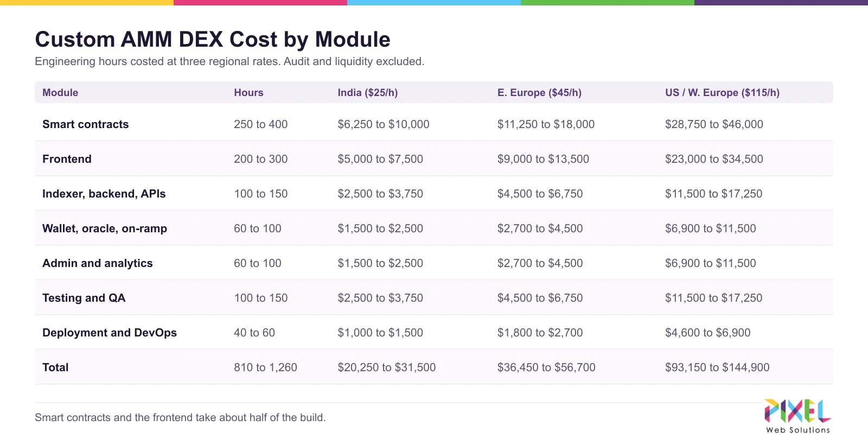Click the '200 to 300' hours cell
Image resolution: width=868 pixels, height=445 pixels.
(x=261, y=159)
